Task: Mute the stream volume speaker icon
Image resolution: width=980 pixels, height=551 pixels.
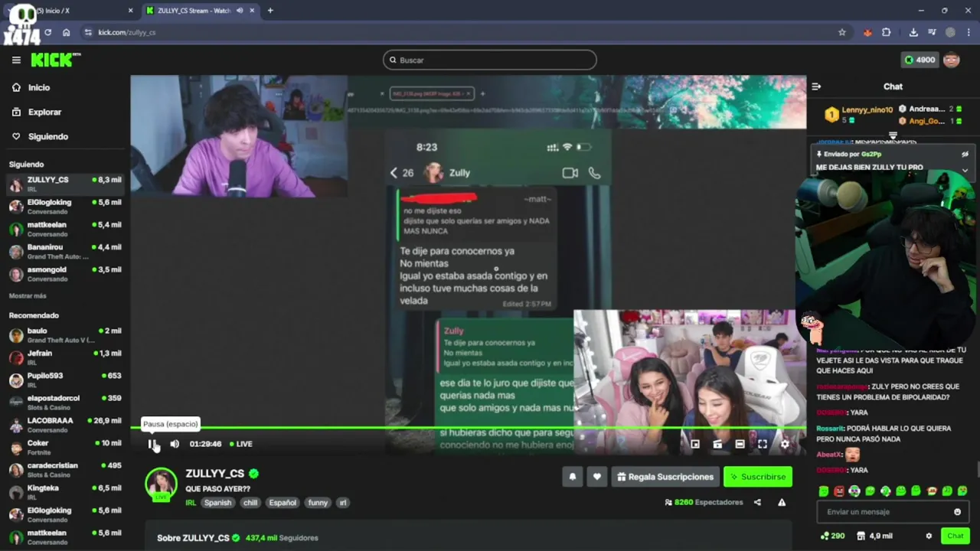Action: click(175, 444)
